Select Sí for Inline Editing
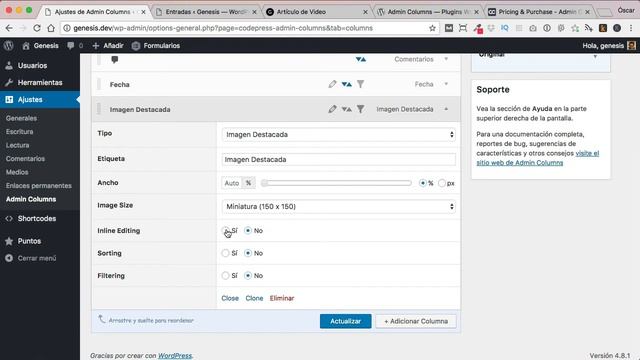Image resolution: width=640 pixels, height=360 pixels. point(225,231)
